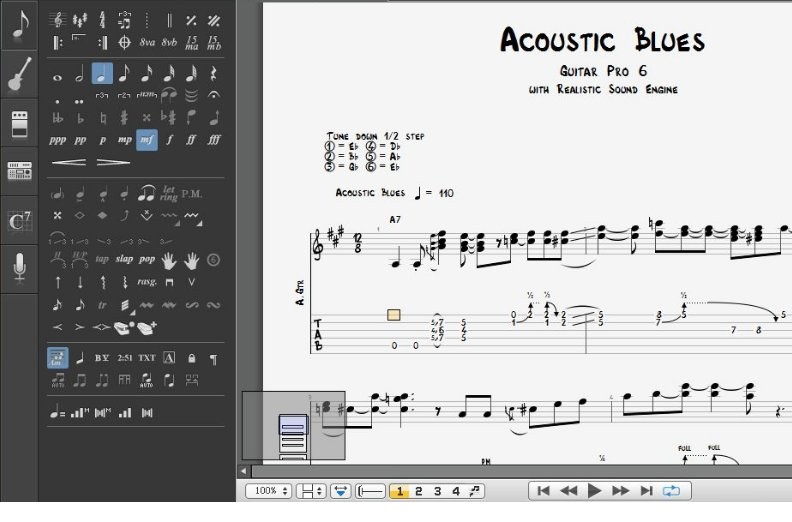
Task: Open the Mastering rack panel tab
Action: 19,171
